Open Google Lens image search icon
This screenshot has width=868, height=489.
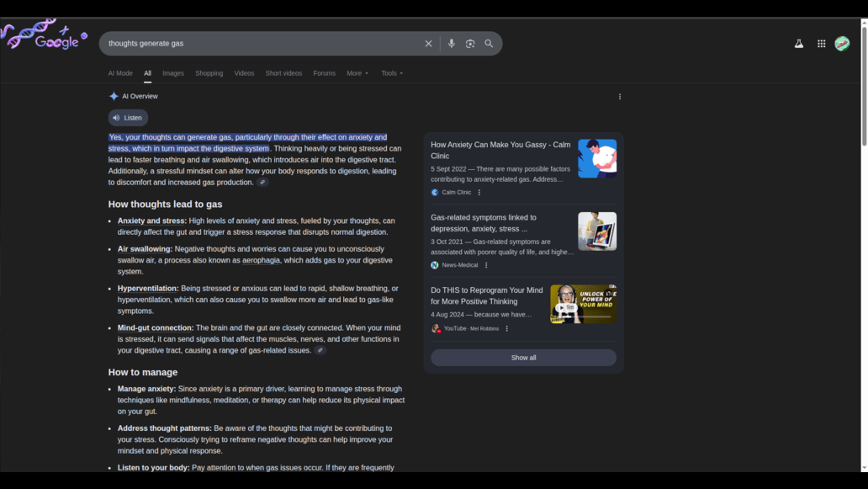point(470,44)
